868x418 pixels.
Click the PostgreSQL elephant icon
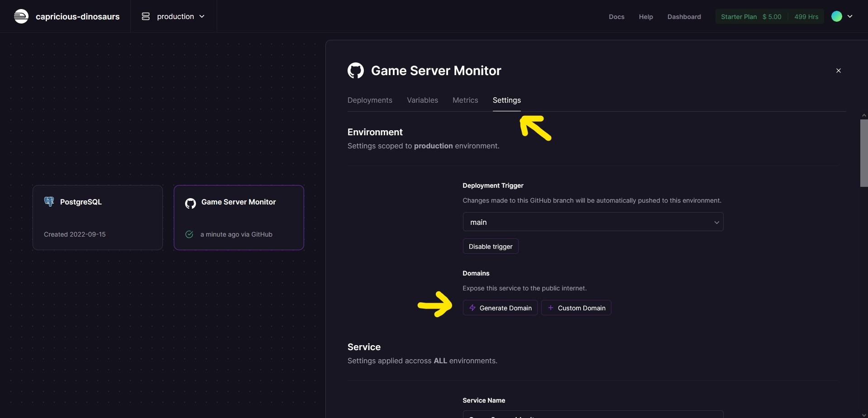[x=49, y=202]
